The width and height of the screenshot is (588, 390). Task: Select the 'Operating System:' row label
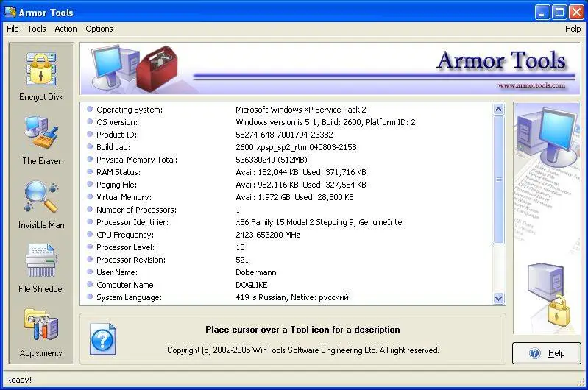(130, 110)
